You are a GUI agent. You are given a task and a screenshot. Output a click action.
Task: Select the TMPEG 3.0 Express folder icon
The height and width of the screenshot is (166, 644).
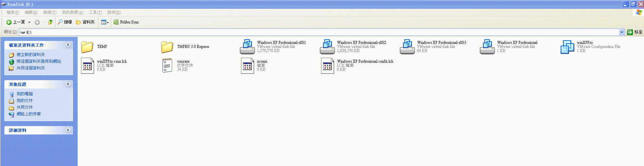pyautogui.click(x=167, y=47)
